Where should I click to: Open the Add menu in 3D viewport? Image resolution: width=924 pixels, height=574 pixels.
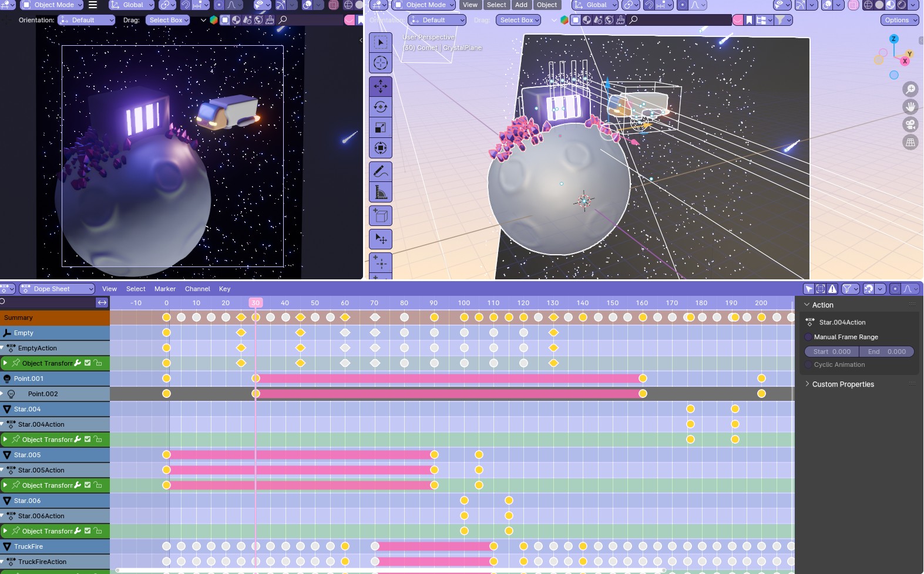coord(521,5)
